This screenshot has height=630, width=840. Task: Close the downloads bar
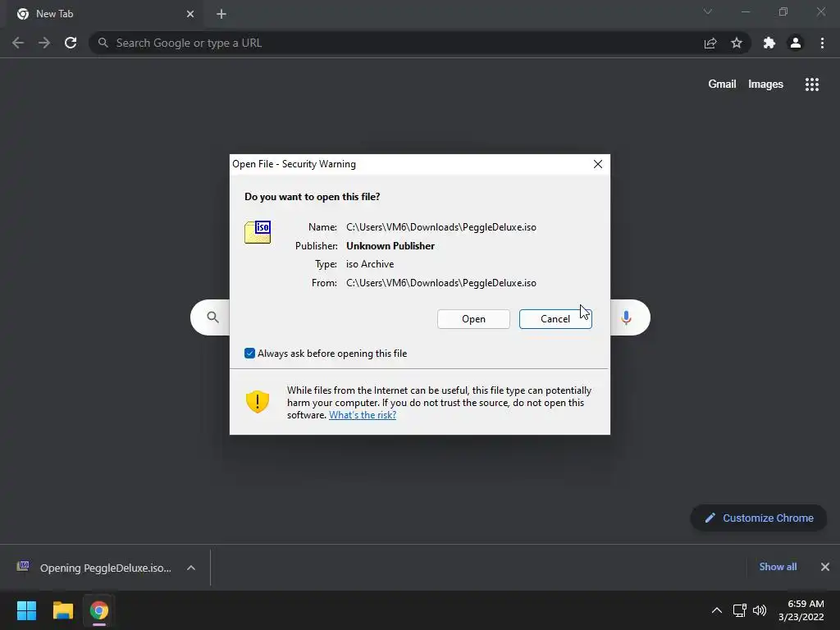[x=825, y=567]
